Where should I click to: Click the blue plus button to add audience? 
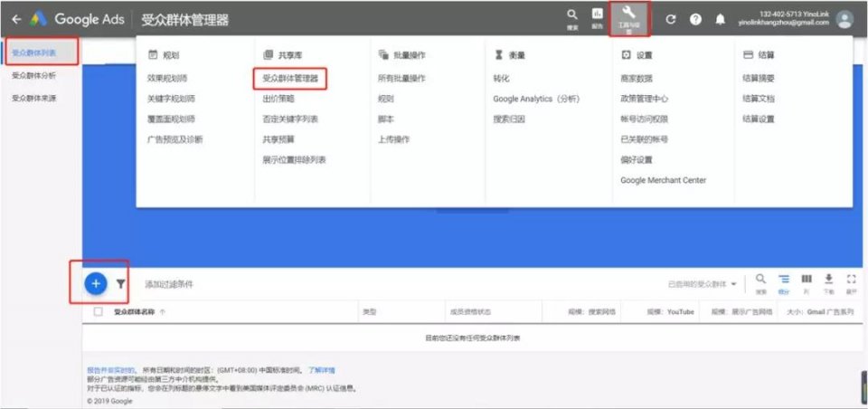(x=96, y=283)
